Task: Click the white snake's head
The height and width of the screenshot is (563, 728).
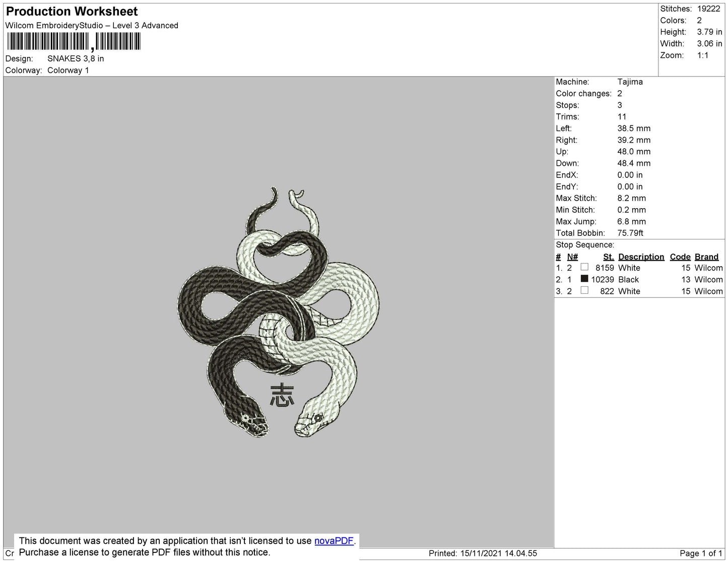Action: click(311, 419)
